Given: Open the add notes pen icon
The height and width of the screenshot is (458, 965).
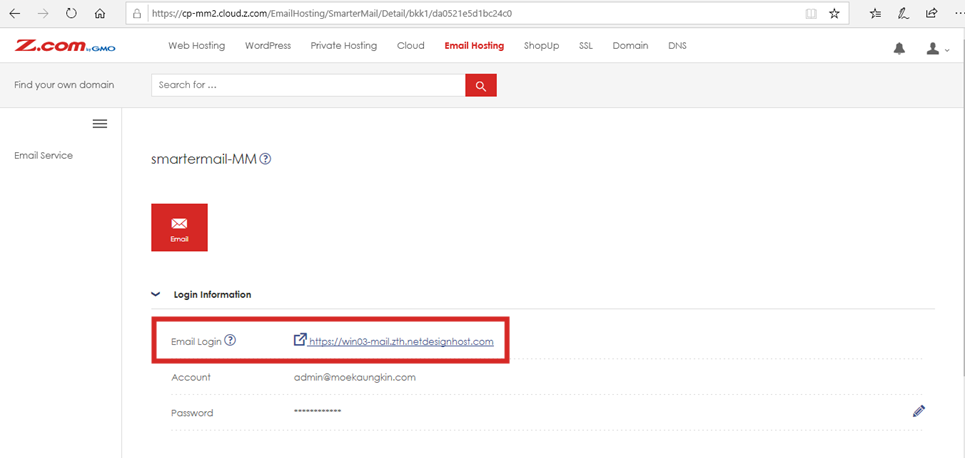Looking at the screenshot, I should click(904, 13).
